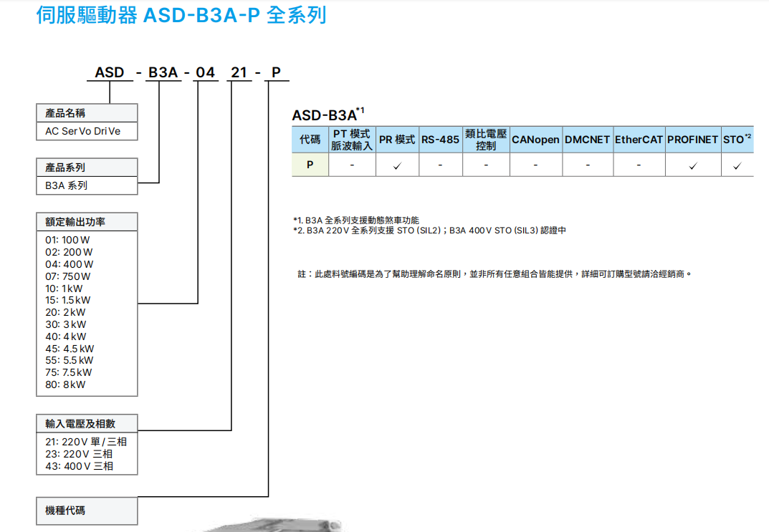The width and height of the screenshot is (769, 532).
Task: Select the P suffix in the model code
Action: click(x=276, y=72)
